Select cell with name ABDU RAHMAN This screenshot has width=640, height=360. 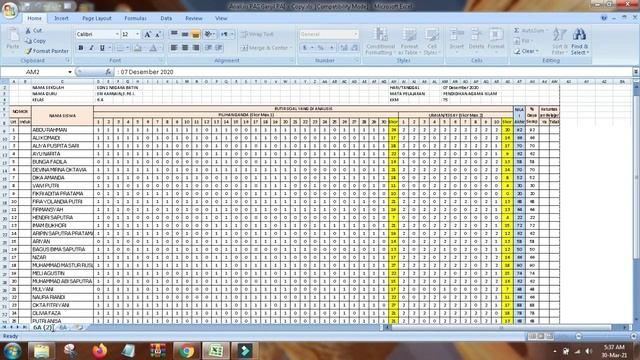click(62, 130)
